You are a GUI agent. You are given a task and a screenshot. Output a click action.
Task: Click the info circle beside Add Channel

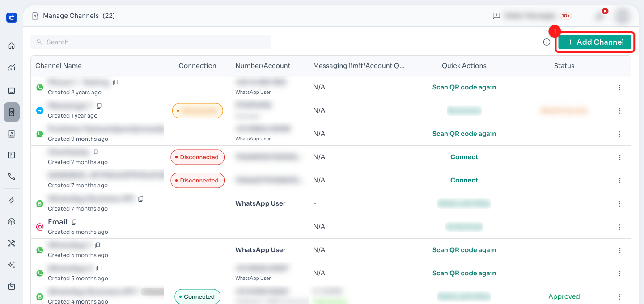[547, 42]
